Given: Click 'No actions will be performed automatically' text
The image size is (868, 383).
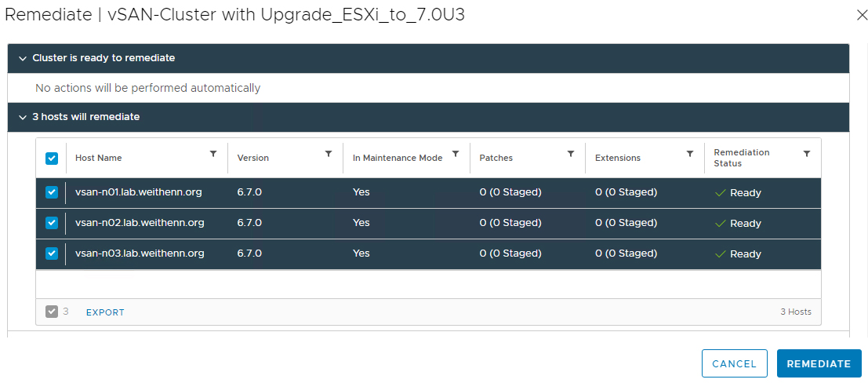Looking at the screenshot, I should [x=148, y=88].
